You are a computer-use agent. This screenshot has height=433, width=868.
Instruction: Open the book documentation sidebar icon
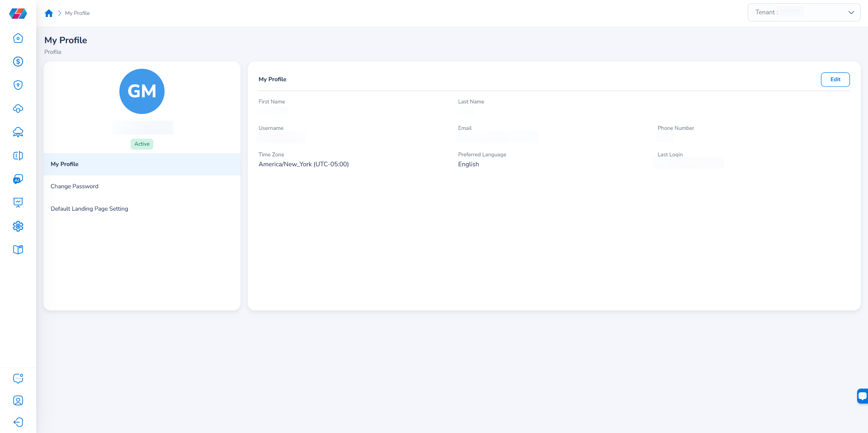pos(18,250)
